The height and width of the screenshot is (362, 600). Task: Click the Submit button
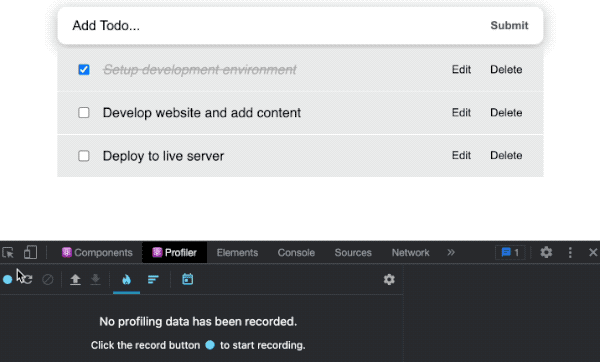[509, 25]
